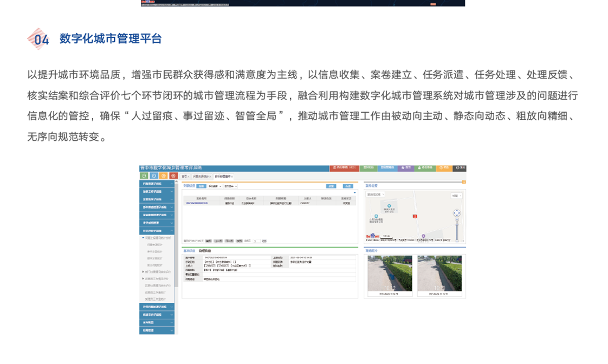Click the blue circular icon in the toolbar
Viewport: 608px width, 364px height.
[x=154, y=176]
